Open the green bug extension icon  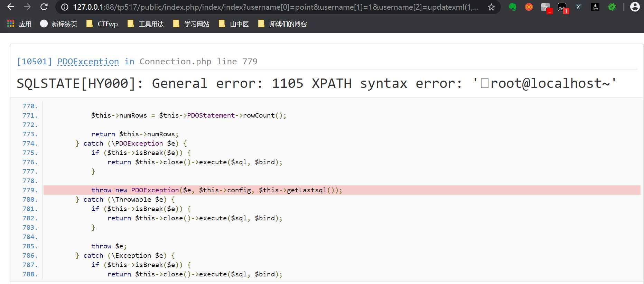[x=612, y=7]
